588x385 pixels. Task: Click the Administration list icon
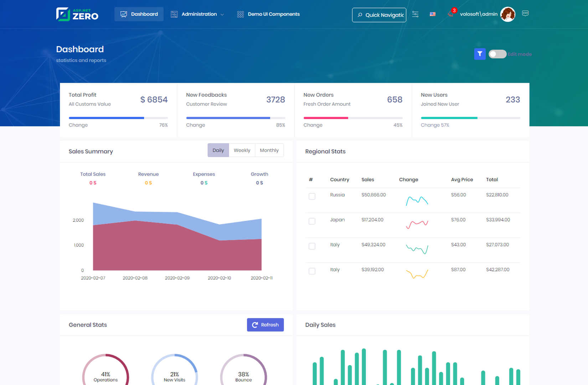coord(174,14)
